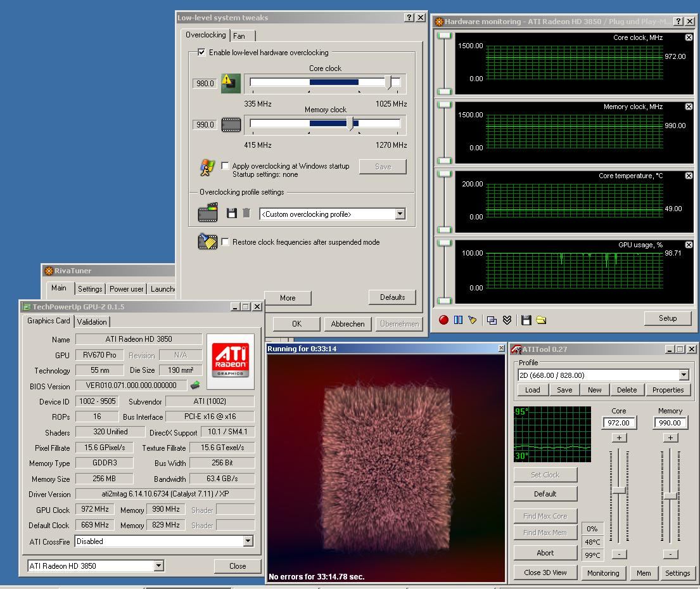The height and width of the screenshot is (589, 700).
Task: Click the Mem button in ATITool
Action: (644, 573)
